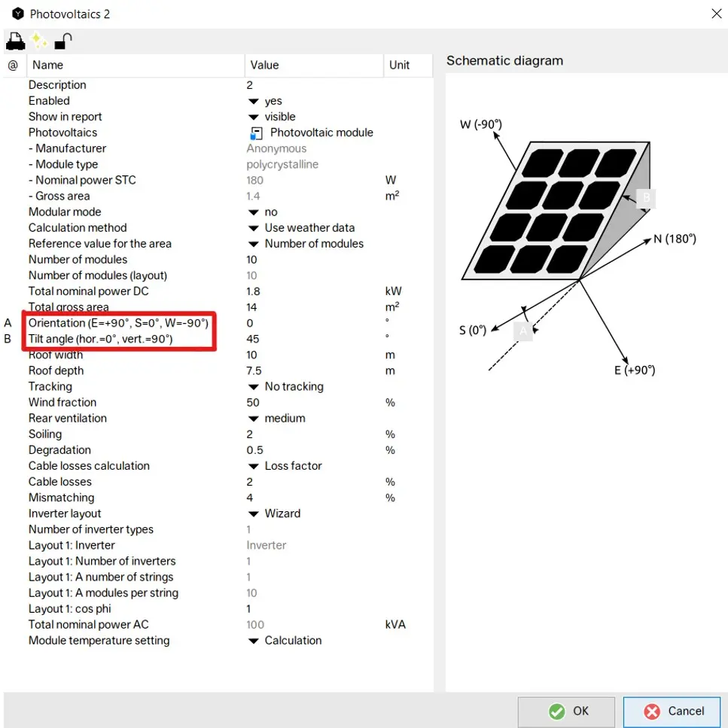The width and height of the screenshot is (728, 728).
Task: Click the open padlock icon
Action: [63, 41]
